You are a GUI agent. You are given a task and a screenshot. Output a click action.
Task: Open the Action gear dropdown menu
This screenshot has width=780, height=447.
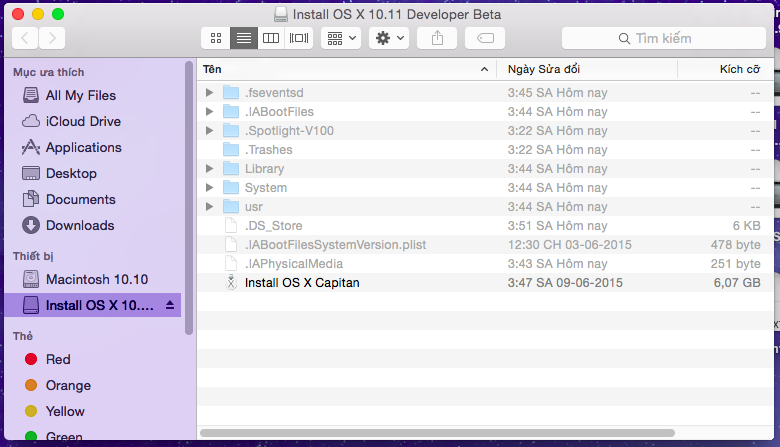click(x=388, y=38)
